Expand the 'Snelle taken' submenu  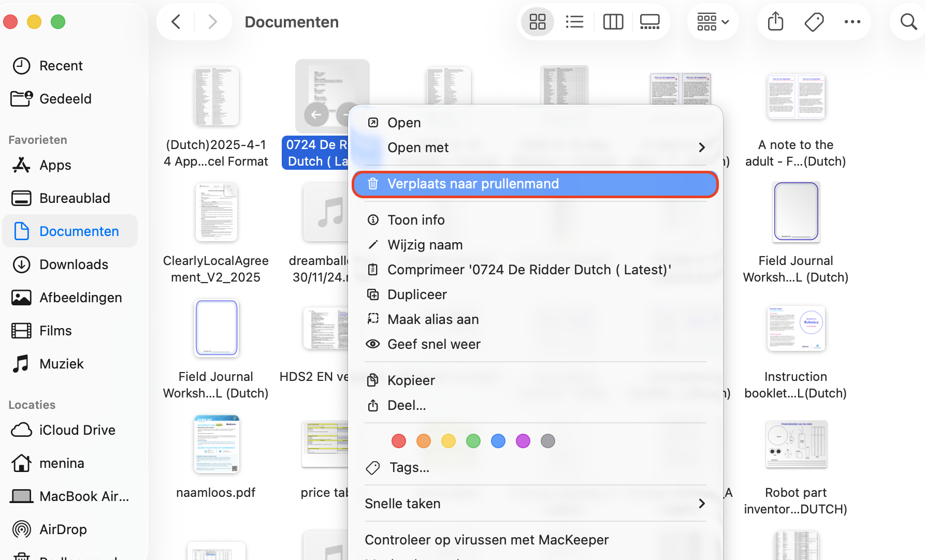(534, 504)
